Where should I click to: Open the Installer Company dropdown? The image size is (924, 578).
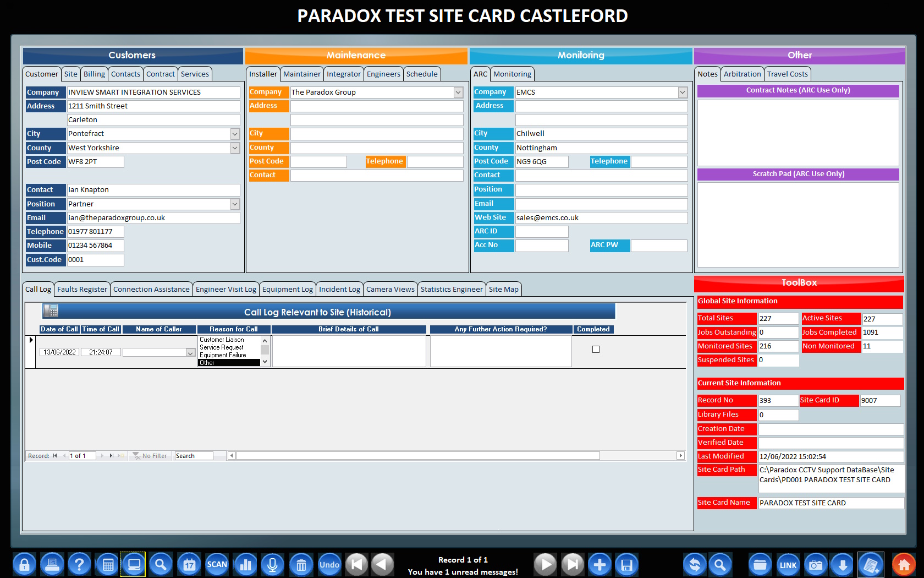(x=458, y=92)
